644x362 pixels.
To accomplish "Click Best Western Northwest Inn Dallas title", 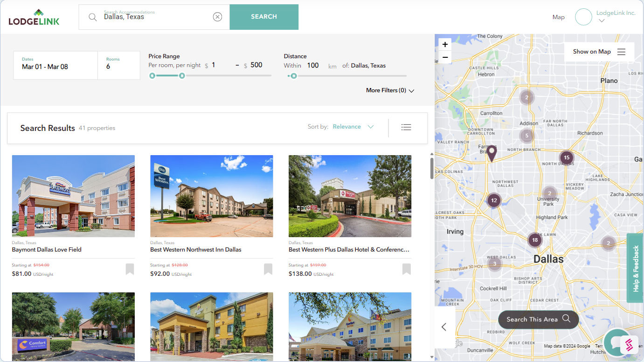I will click(x=196, y=250).
